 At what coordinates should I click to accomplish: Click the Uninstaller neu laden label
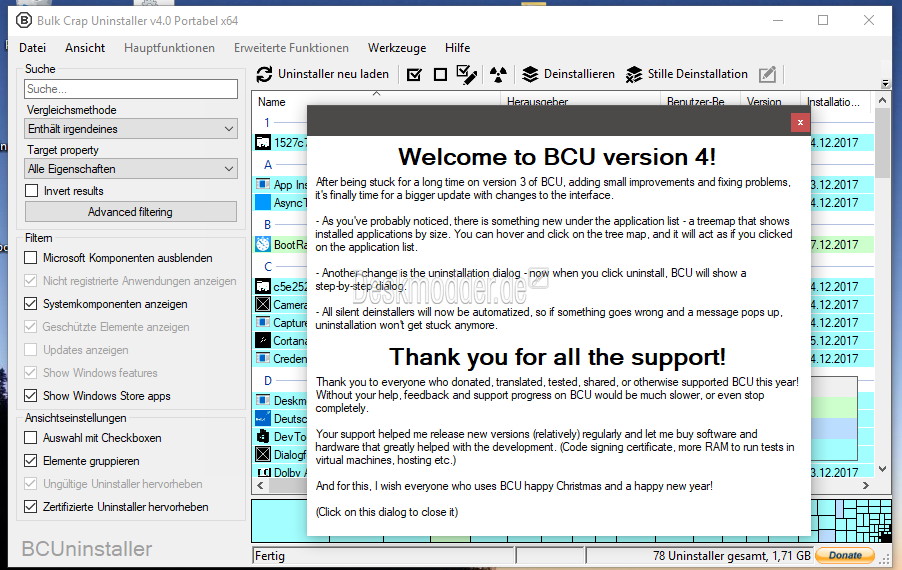(x=333, y=74)
